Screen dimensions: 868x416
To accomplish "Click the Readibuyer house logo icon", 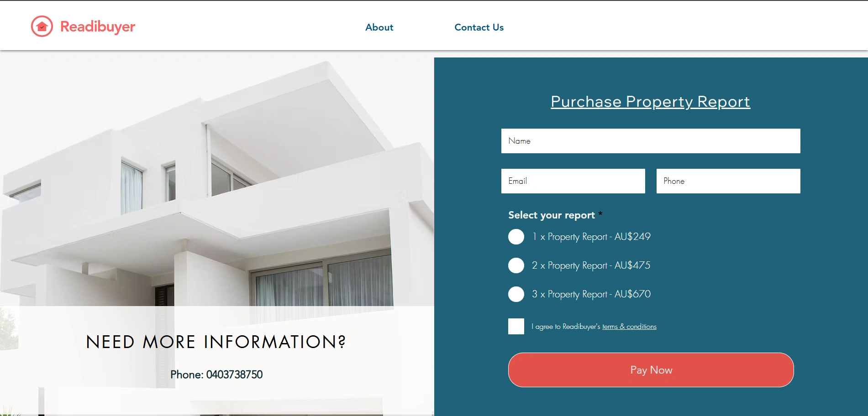I will (x=42, y=26).
